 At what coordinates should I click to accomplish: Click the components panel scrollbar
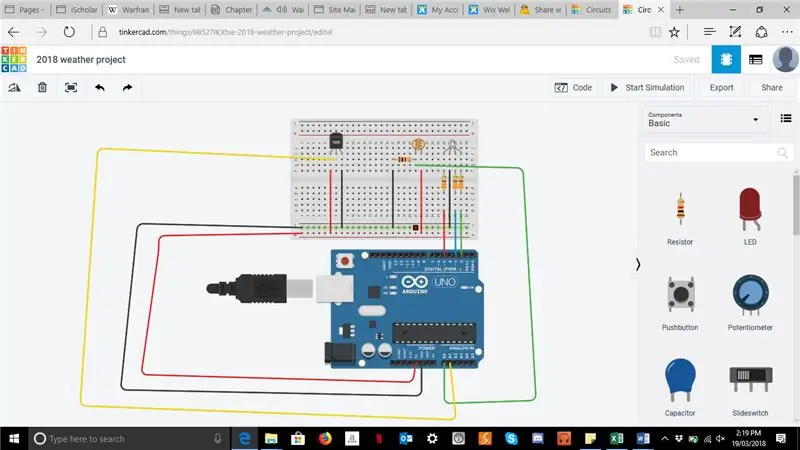tap(796, 204)
